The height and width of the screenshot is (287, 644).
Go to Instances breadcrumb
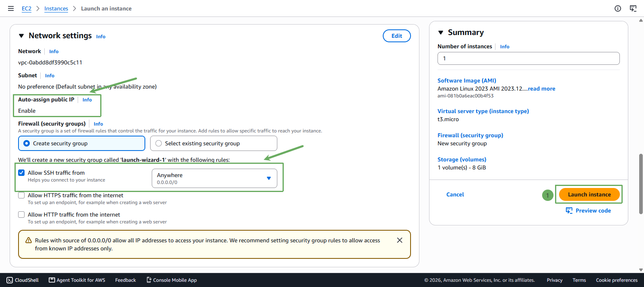click(x=56, y=8)
